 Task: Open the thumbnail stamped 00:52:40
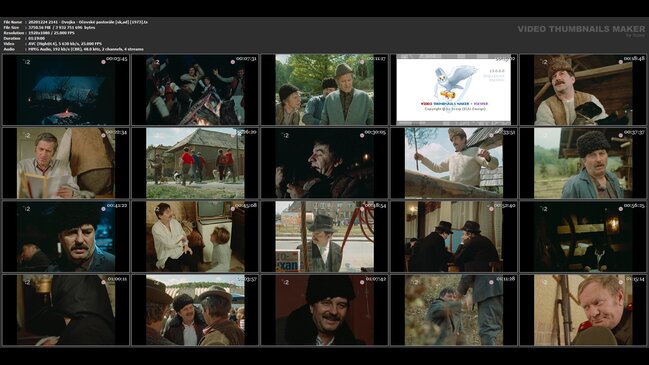tap(454, 236)
